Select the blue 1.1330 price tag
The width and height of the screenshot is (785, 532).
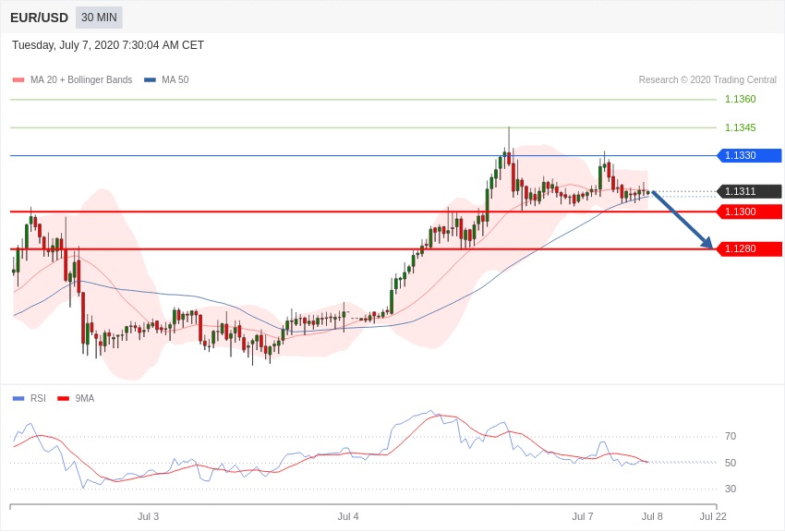point(749,156)
